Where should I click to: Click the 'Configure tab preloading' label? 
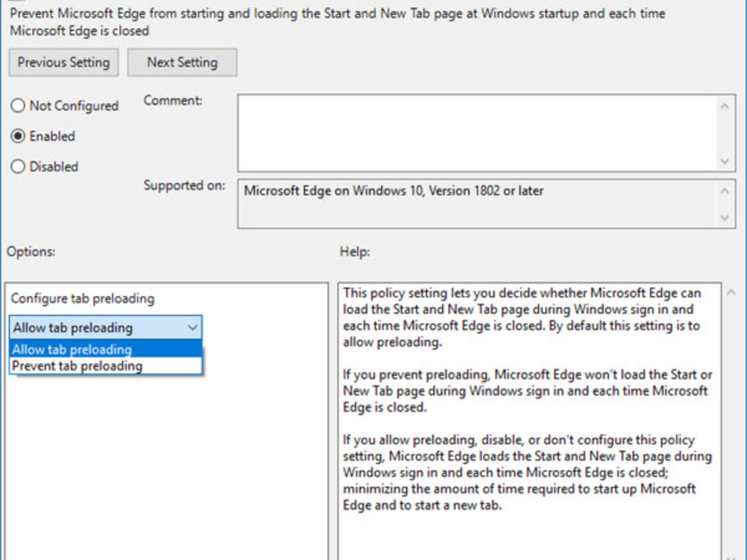point(82,299)
